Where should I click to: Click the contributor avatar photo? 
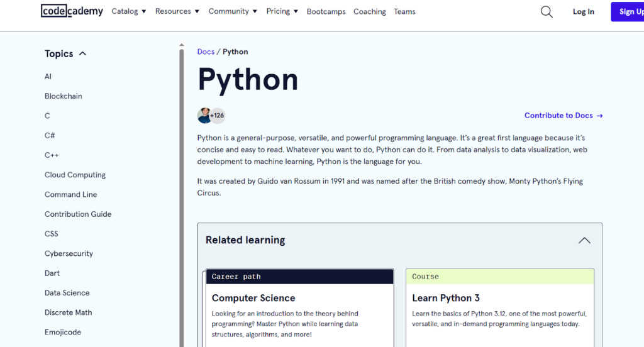[204, 116]
